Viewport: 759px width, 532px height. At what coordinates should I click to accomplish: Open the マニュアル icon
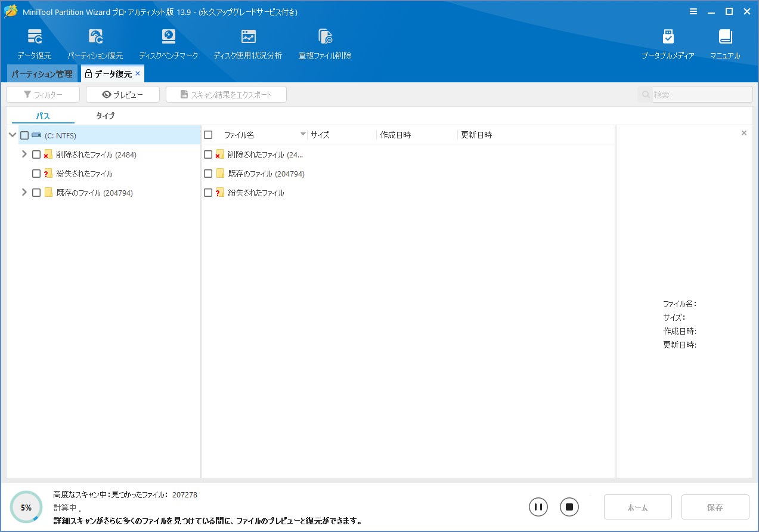[725, 44]
